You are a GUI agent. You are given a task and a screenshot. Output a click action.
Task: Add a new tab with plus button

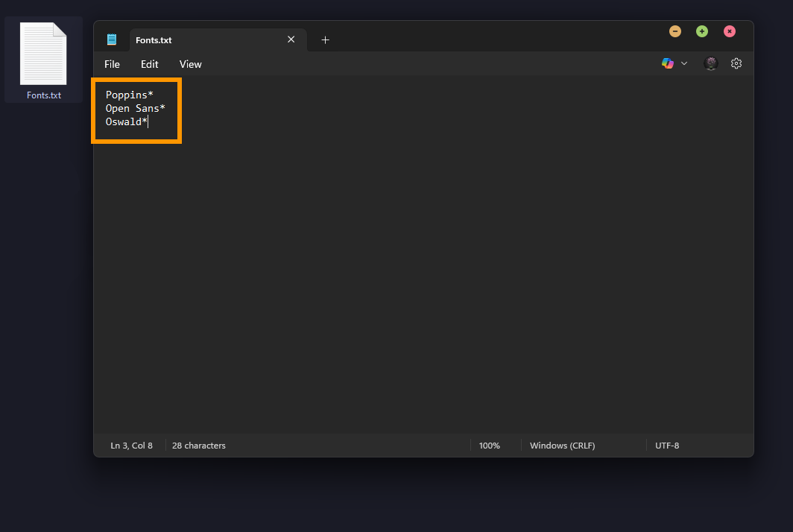(325, 40)
